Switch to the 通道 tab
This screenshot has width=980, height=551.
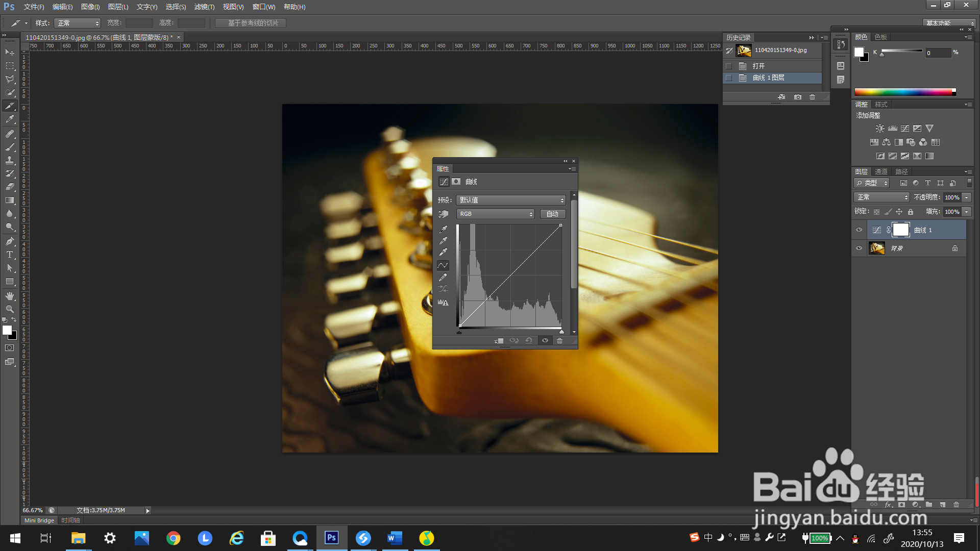pyautogui.click(x=881, y=172)
